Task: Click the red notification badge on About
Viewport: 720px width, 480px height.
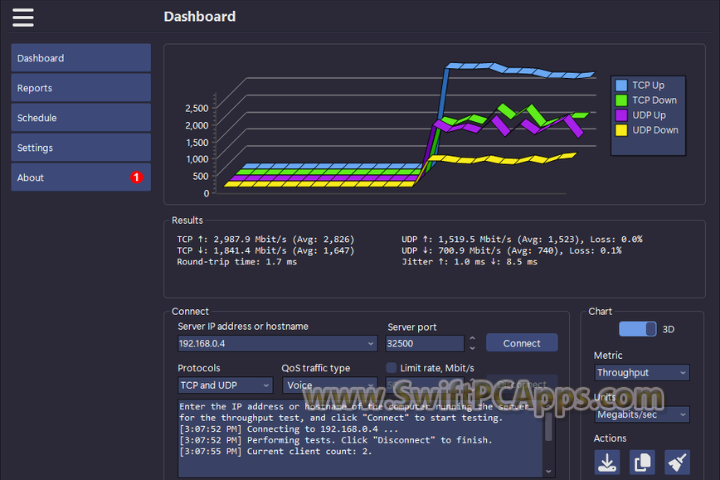Action: (136, 177)
